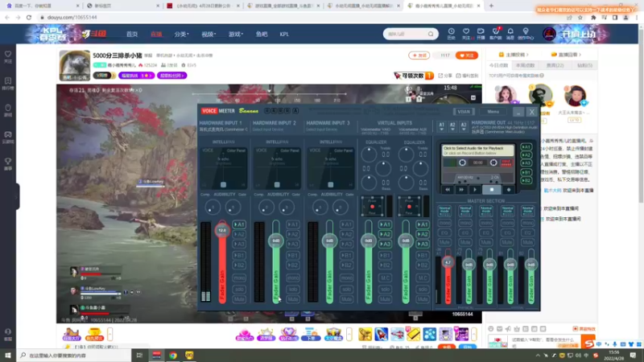The image size is (644, 362).
Task: Open A3 hardware out device dropdown
Action: (464, 126)
